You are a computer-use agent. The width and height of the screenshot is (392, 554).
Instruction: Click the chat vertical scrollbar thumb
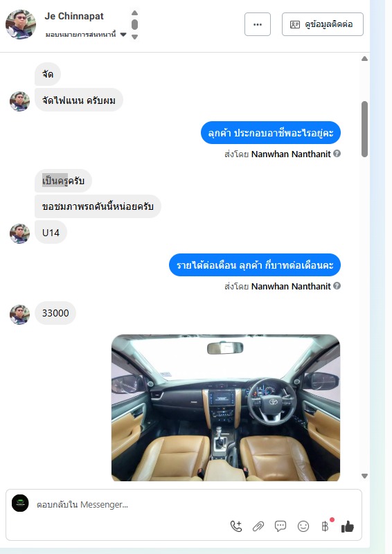point(365,129)
